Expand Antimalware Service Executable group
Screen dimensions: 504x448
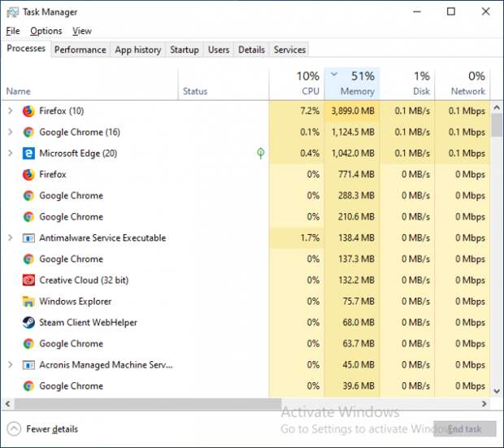[x=11, y=238]
